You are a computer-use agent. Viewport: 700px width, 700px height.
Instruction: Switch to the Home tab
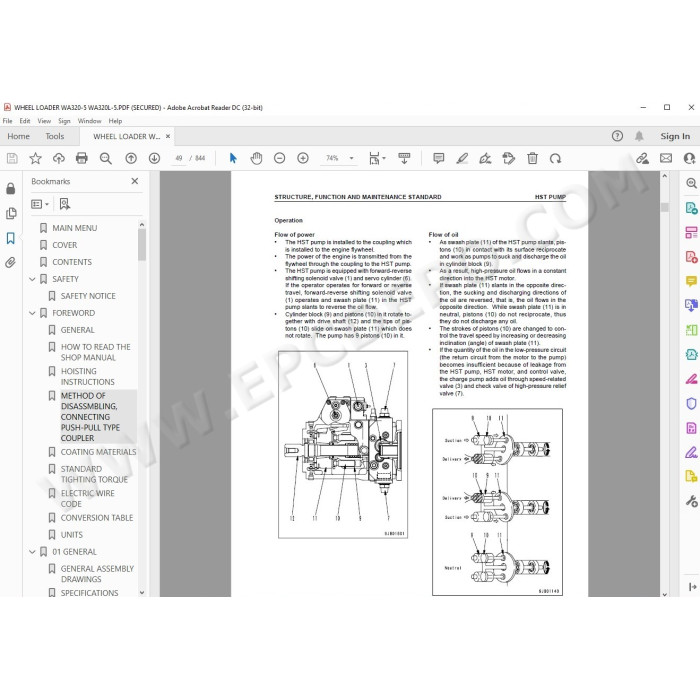18,136
